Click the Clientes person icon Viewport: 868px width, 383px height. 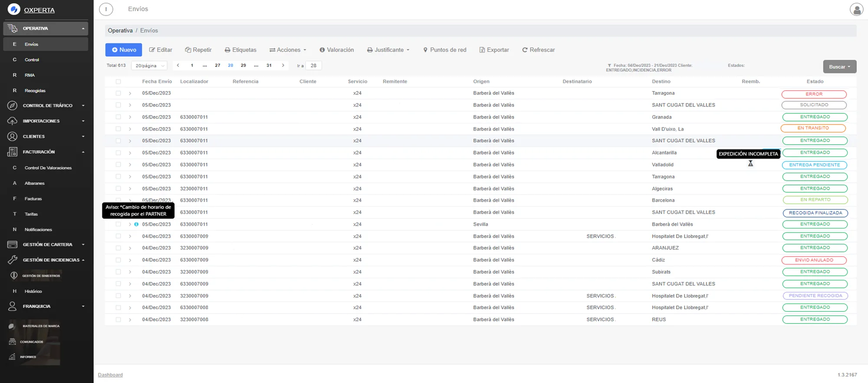coord(13,136)
